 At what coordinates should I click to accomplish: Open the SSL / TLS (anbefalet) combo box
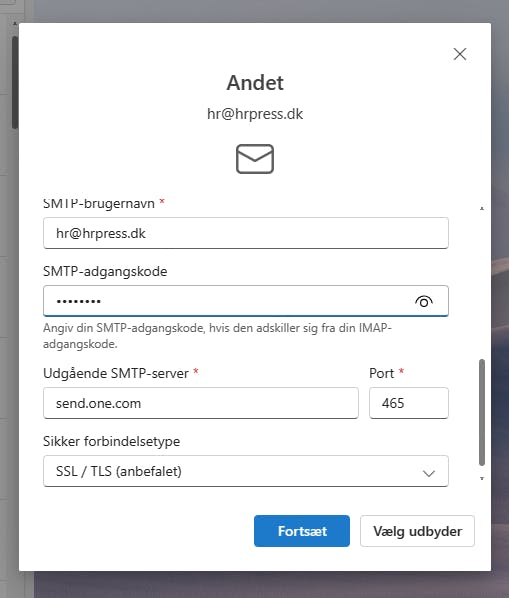(x=246, y=471)
